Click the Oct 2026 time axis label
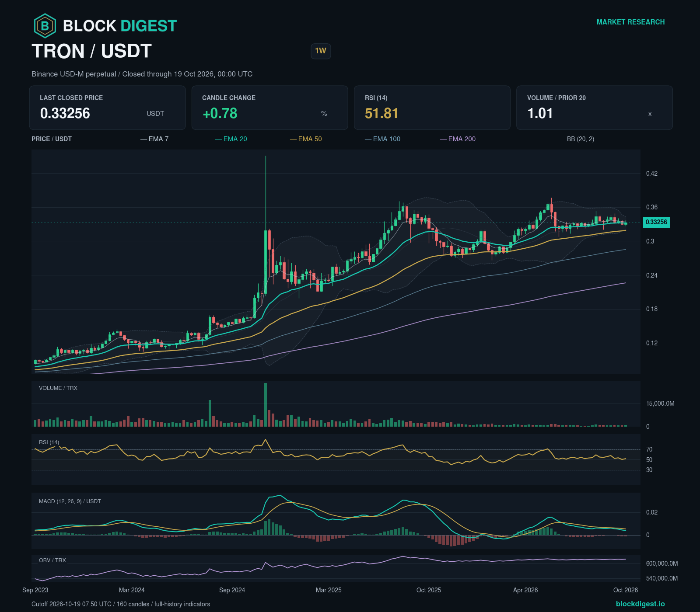Screen dimensions: 700x612 (626, 590)
